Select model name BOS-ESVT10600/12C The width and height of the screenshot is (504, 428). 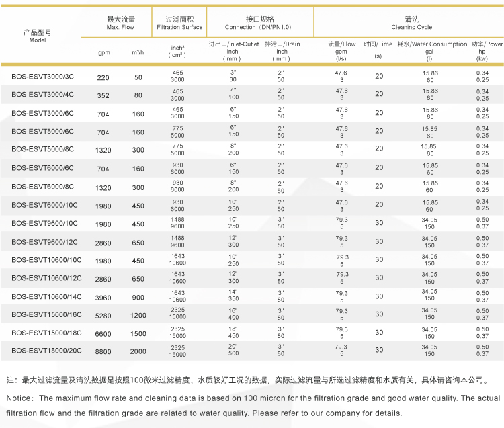(x=46, y=278)
